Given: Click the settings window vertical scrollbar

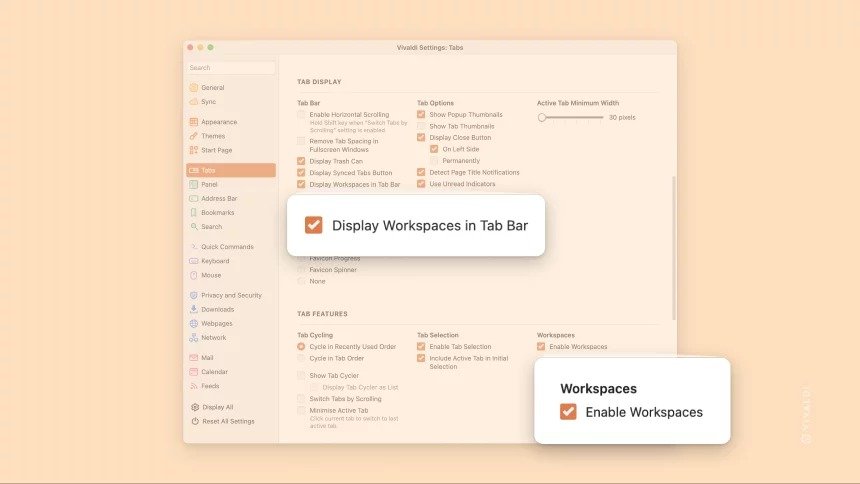Looking at the screenshot, I should click(674, 248).
